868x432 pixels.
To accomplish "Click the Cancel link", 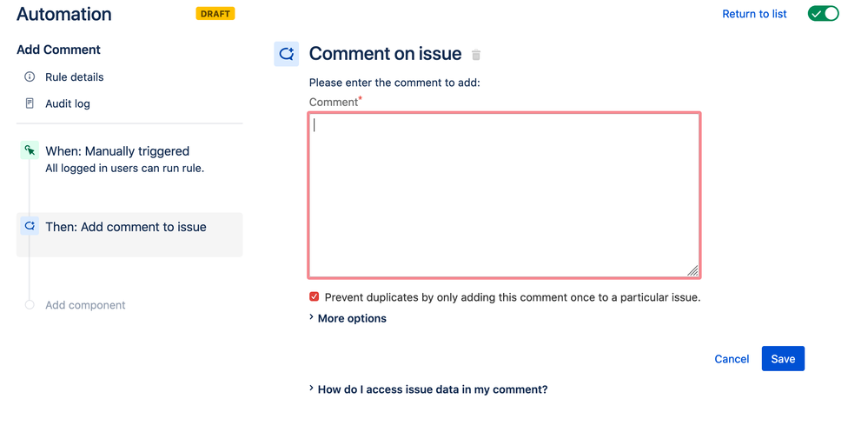I will (x=732, y=359).
